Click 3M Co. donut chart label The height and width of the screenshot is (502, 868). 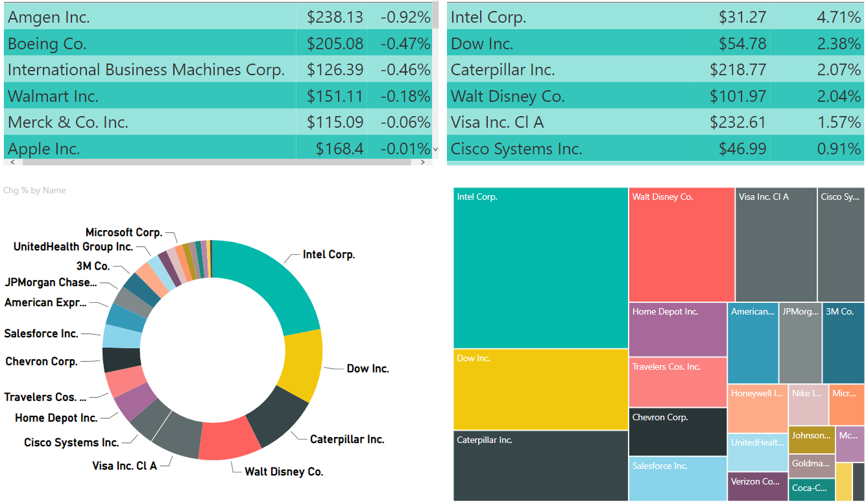pos(93,266)
